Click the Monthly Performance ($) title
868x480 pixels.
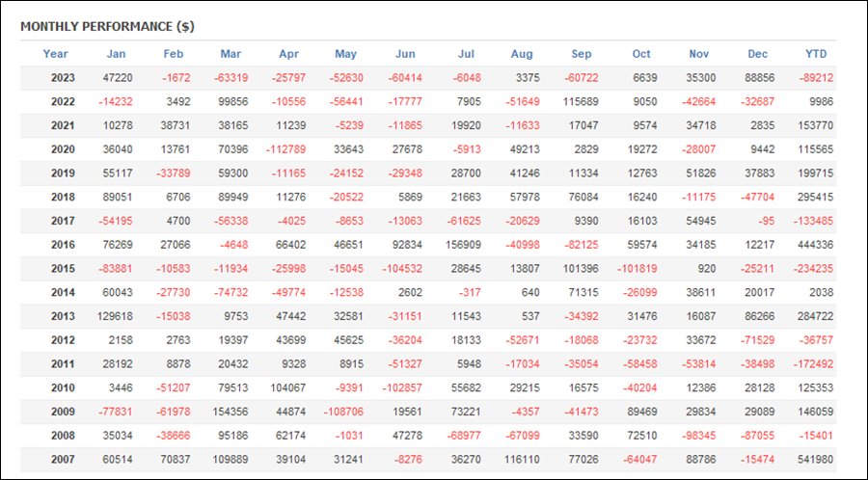pyautogui.click(x=106, y=26)
